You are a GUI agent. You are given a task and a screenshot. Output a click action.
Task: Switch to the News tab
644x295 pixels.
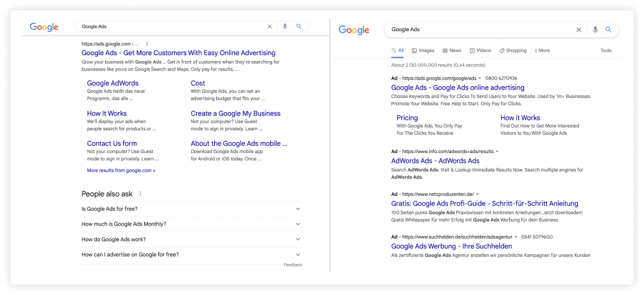(x=452, y=51)
